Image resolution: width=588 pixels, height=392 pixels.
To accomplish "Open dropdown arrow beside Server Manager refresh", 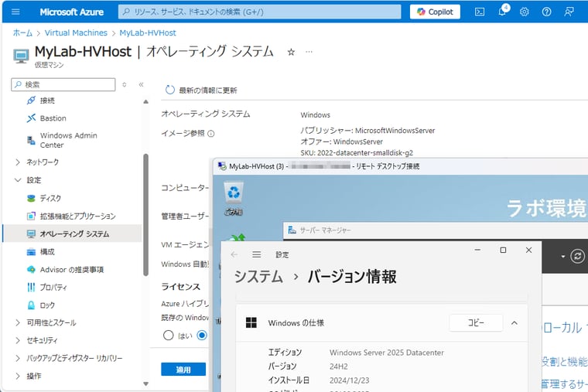I will [x=563, y=257].
